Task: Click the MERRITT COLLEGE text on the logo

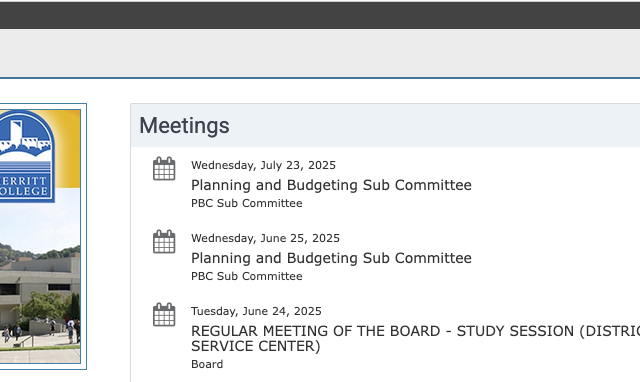Action: pyautogui.click(x=24, y=186)
